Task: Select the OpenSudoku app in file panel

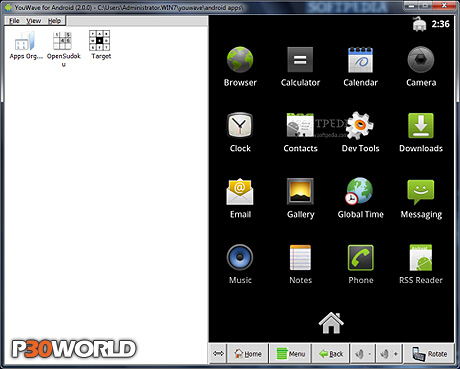Action: pyautogui.click(x=63, y=48)
